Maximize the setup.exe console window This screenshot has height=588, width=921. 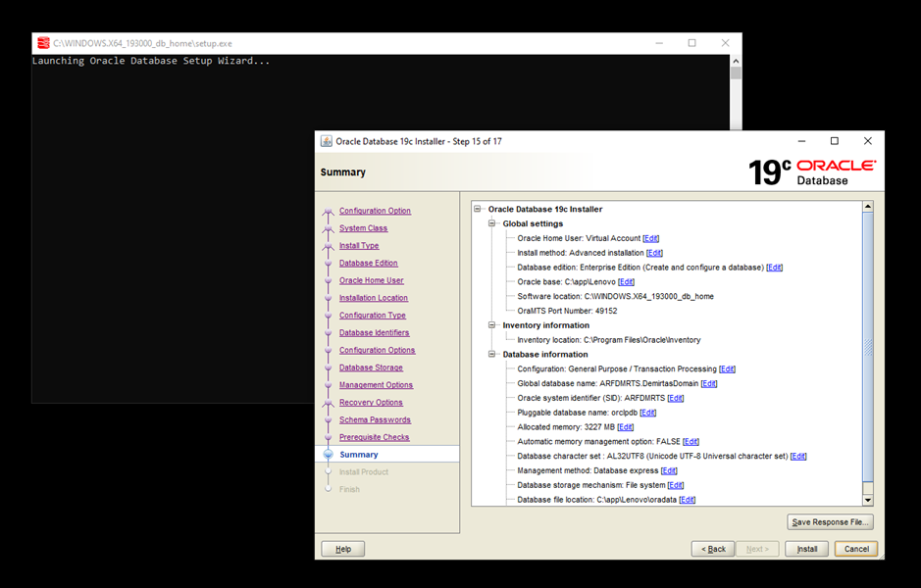click(691, 43)
